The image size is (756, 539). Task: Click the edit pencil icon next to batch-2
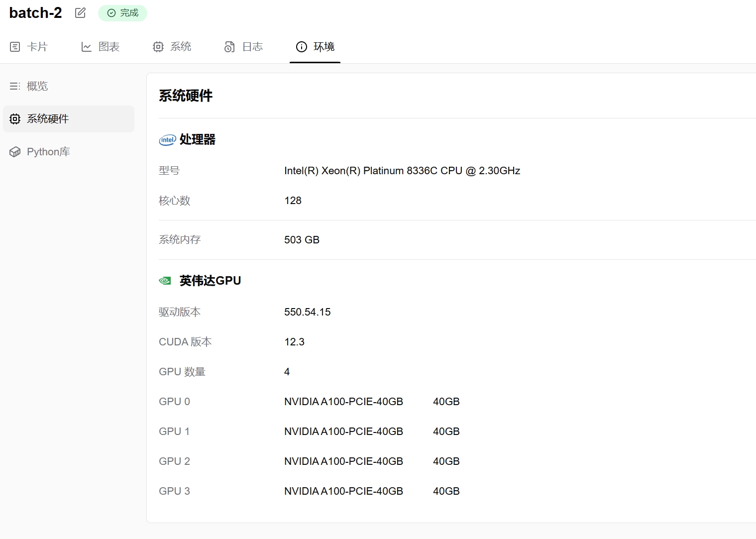tap(80, 13)
